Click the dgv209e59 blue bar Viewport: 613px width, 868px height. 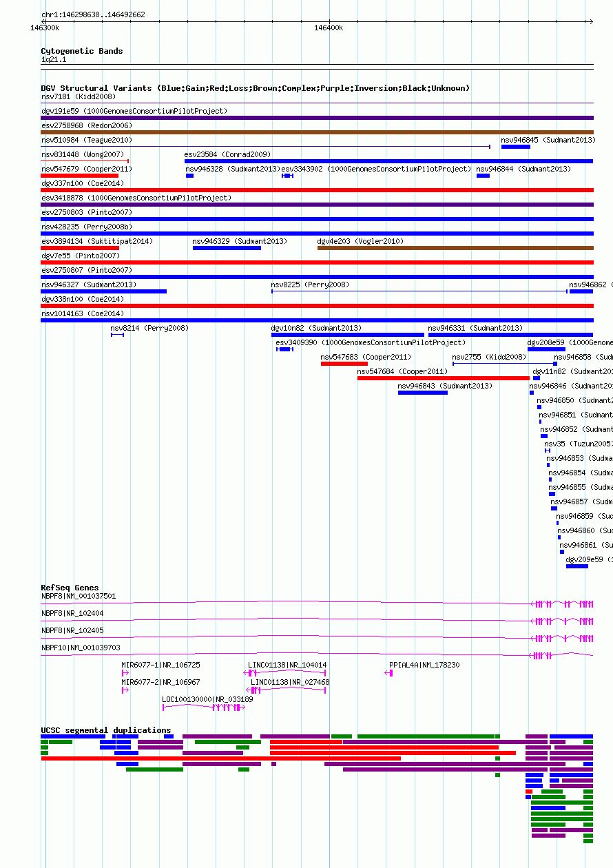pos(577,566)
